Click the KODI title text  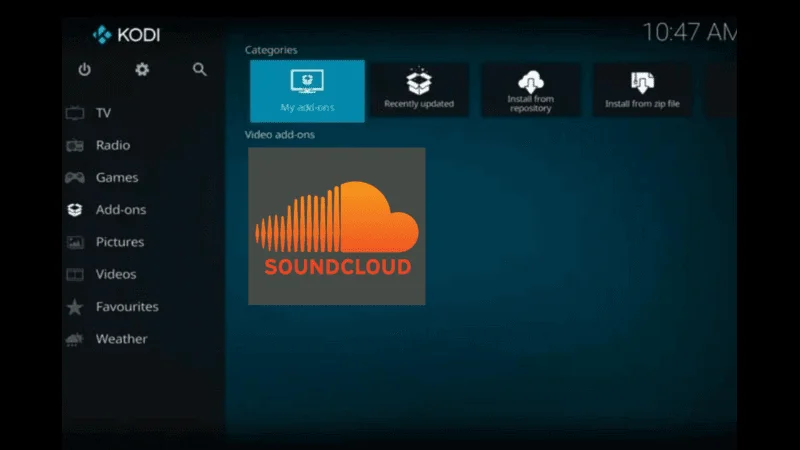[x=139, y=35]
